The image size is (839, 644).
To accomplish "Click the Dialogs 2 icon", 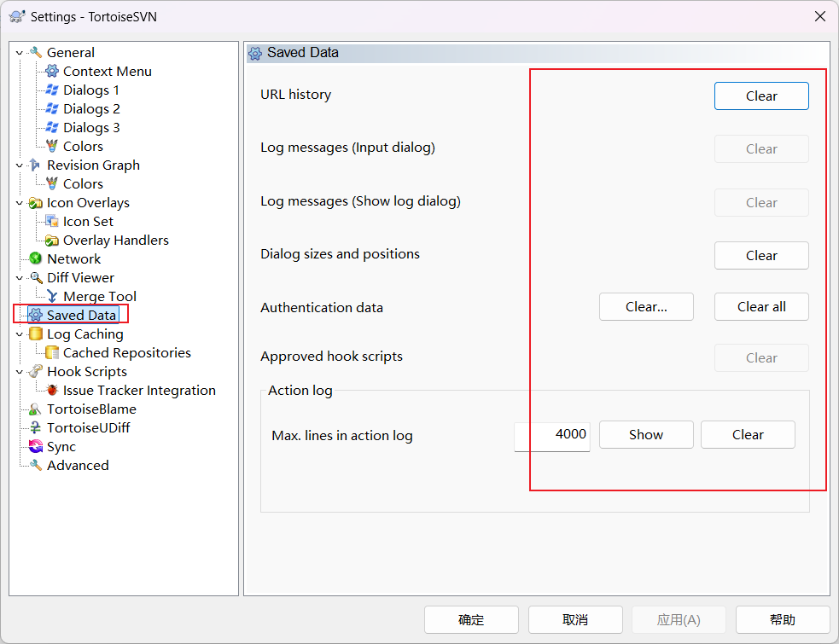I will (x=52, y=108).
